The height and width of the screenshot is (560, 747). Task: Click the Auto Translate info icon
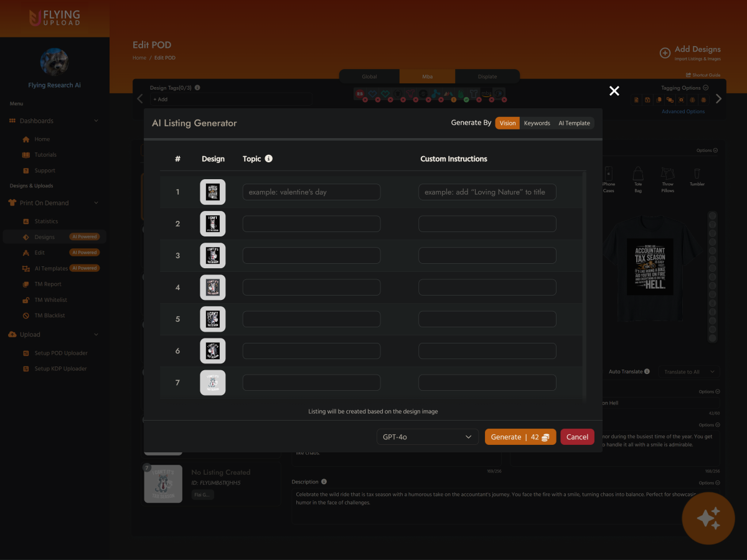(647, 371)
